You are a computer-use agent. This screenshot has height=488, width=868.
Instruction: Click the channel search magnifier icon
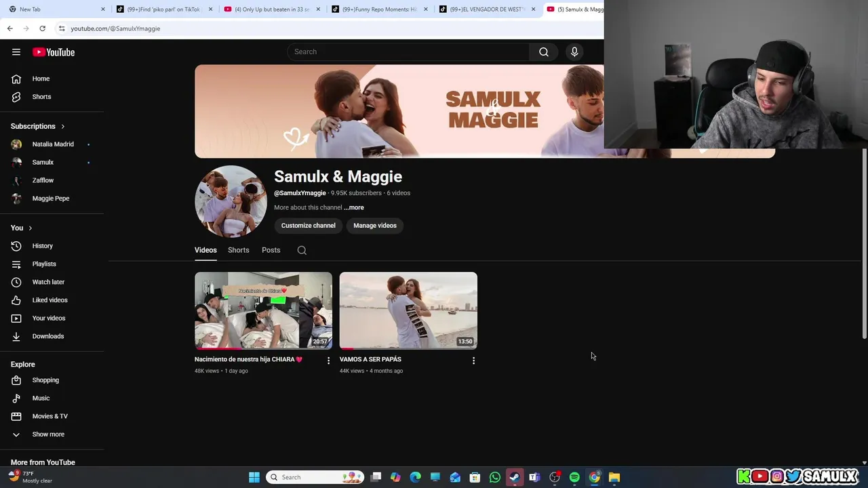[302, 250]
